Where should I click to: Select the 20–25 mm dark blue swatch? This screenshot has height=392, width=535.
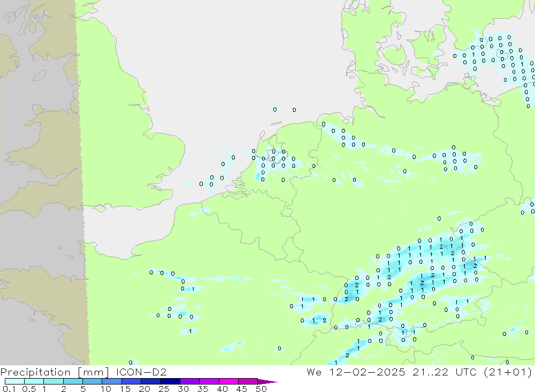coord(150,381)
